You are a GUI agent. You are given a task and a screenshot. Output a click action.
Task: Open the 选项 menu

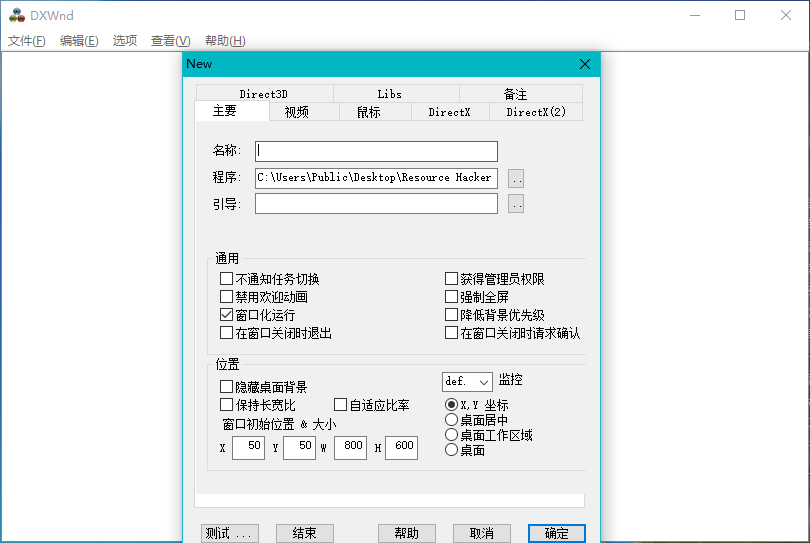[125, 41]
